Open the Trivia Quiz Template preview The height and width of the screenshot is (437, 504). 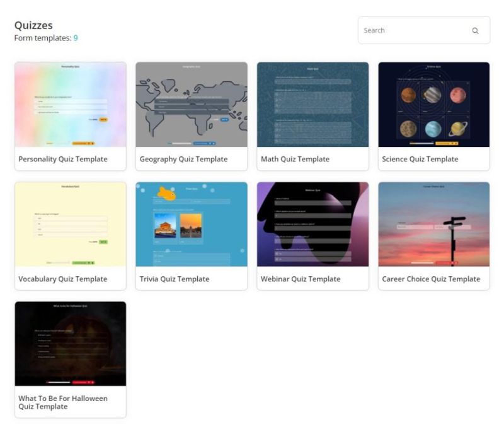191,224
